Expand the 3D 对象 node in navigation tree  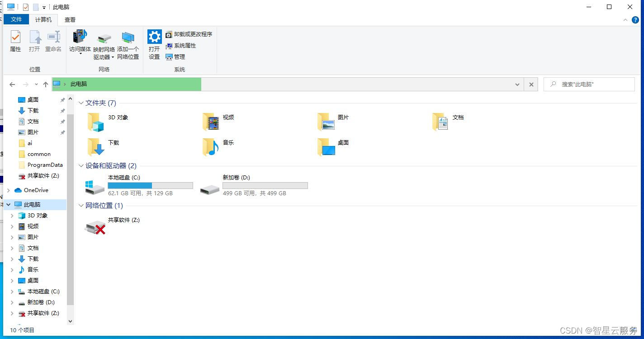point(12,216)
